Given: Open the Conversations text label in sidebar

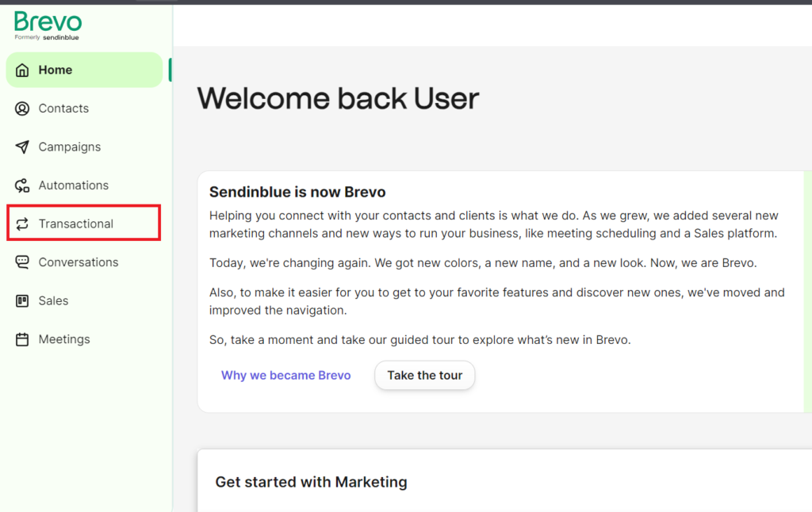Looking at the screenshot, I should tap(79, 262).
